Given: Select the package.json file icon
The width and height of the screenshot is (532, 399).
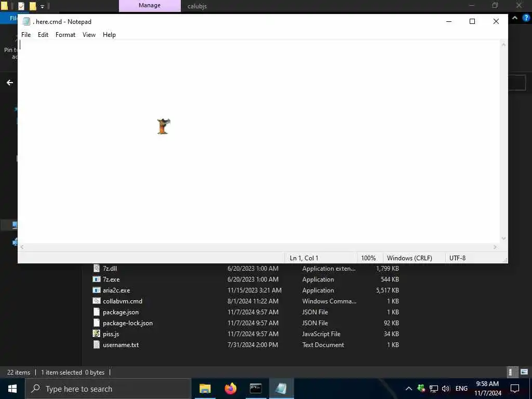Looking at the screenshot, I should pos(97,312).
